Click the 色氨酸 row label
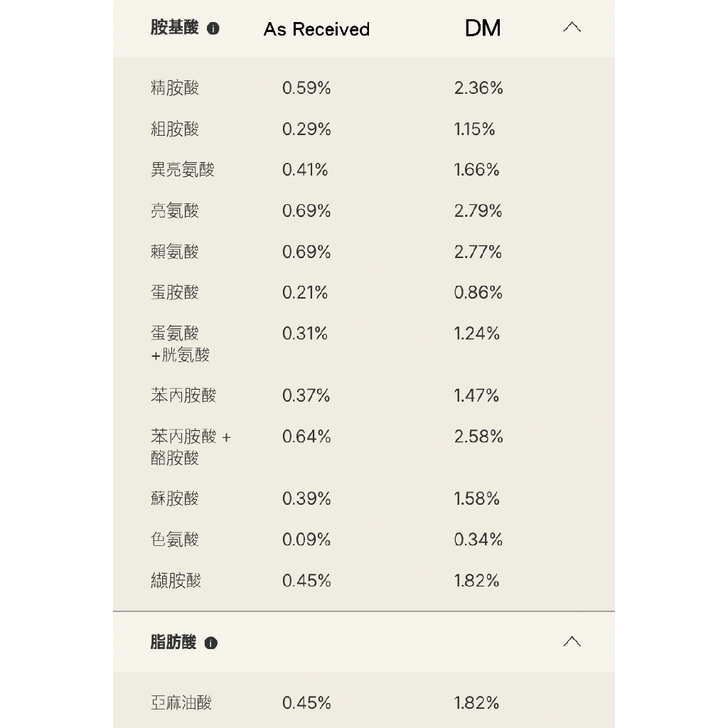The image size is (728, 728). click(175, 540)
